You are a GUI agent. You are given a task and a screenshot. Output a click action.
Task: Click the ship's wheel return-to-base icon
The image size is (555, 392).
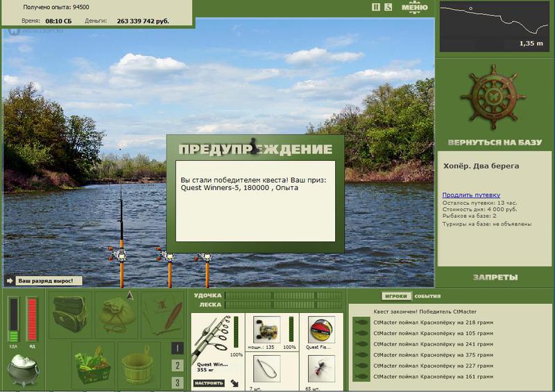pyautogui.click(x=493, y=97)
